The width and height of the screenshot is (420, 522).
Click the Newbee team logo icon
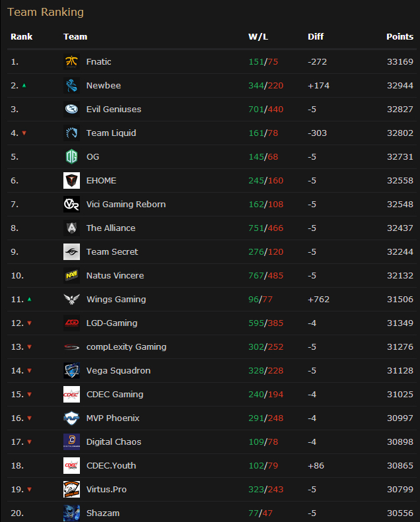click(x=72, y=86)
